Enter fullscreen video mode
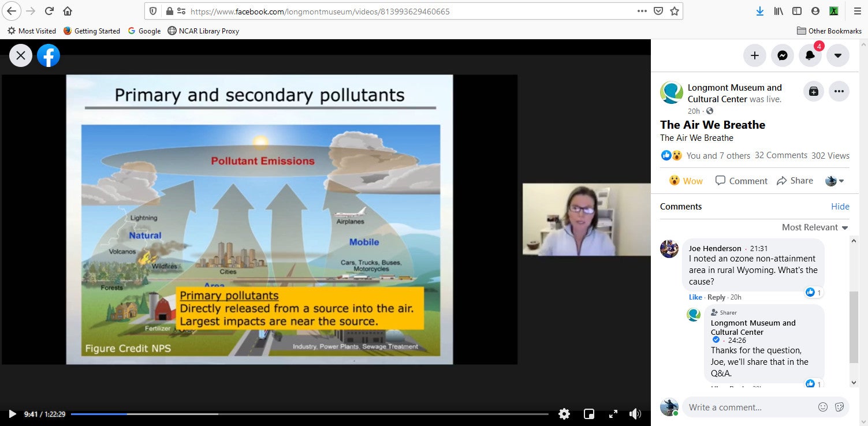 [613, 414]
